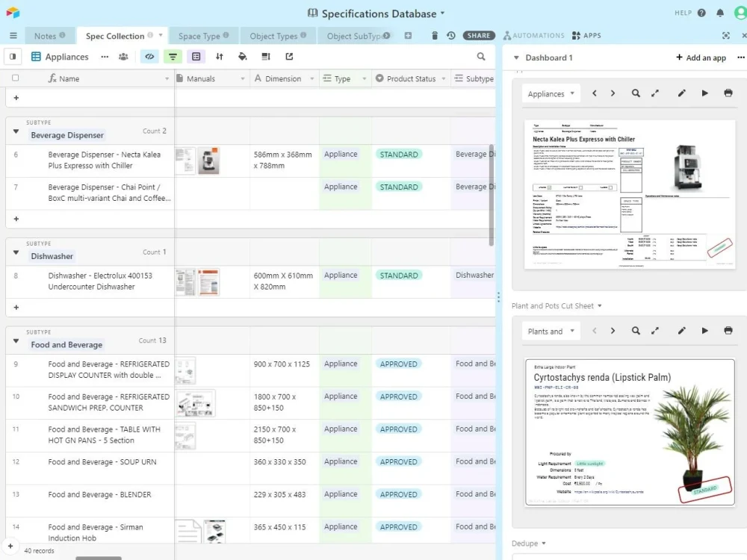Collapse the Beverage Dispenser group
747x560 pixels.
pos(16,131)
